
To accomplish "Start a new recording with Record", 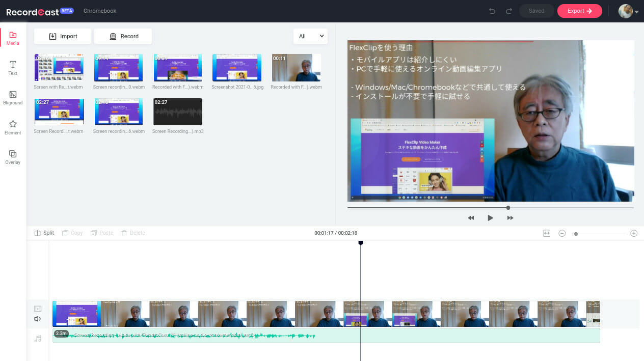I will coord(123,36).
